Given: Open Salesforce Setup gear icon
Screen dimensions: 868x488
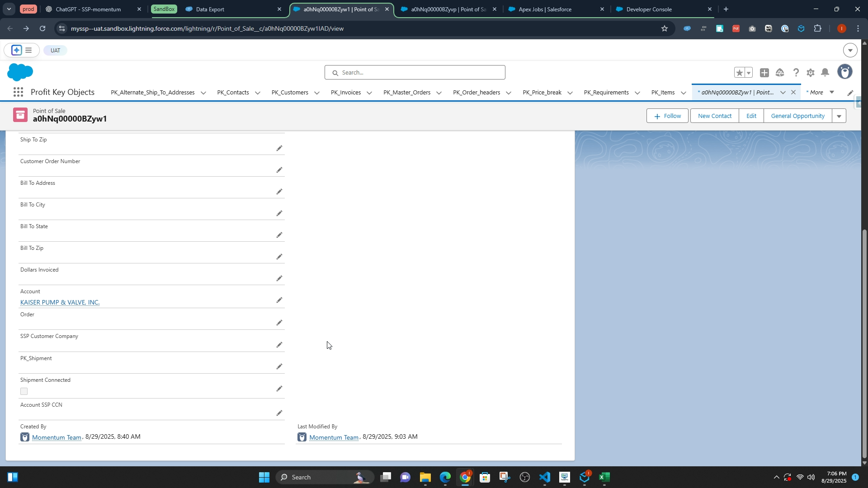Looking at the screenshot, I should (811, 73).
